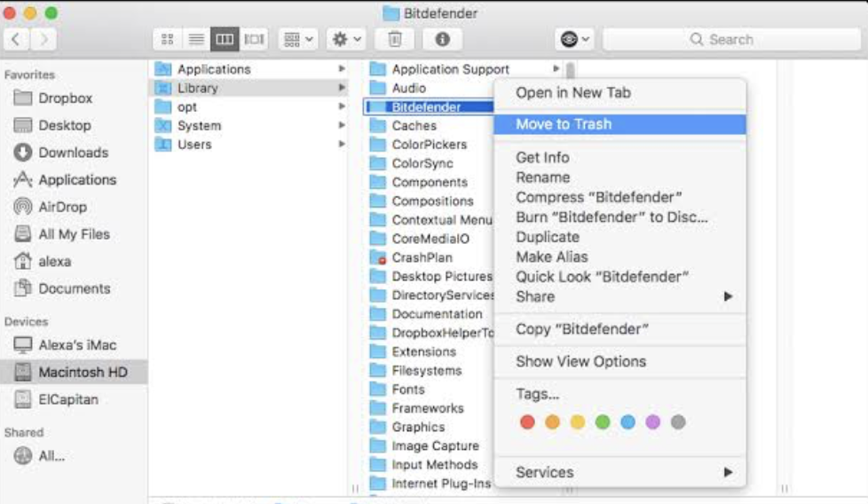Expand the opt folder arrow
Image resolution: width=868 pixels, height=504 pixels.
pos(342,106)
